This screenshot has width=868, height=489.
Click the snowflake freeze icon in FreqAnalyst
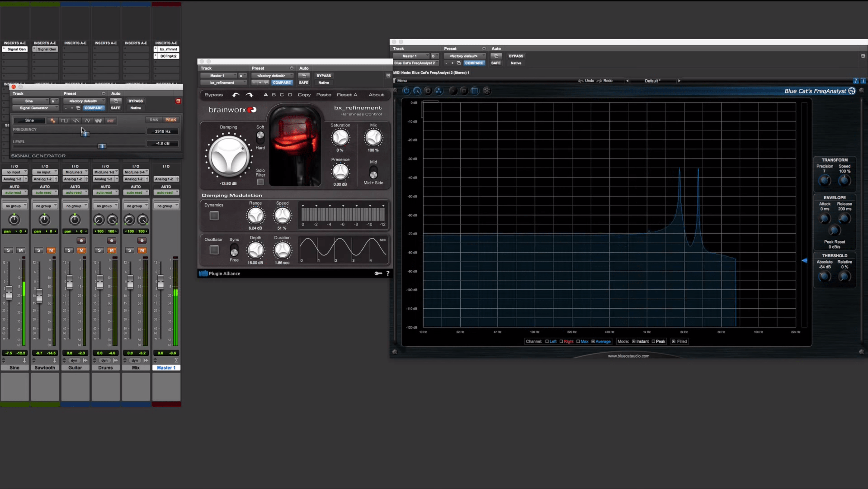(487, 91)
